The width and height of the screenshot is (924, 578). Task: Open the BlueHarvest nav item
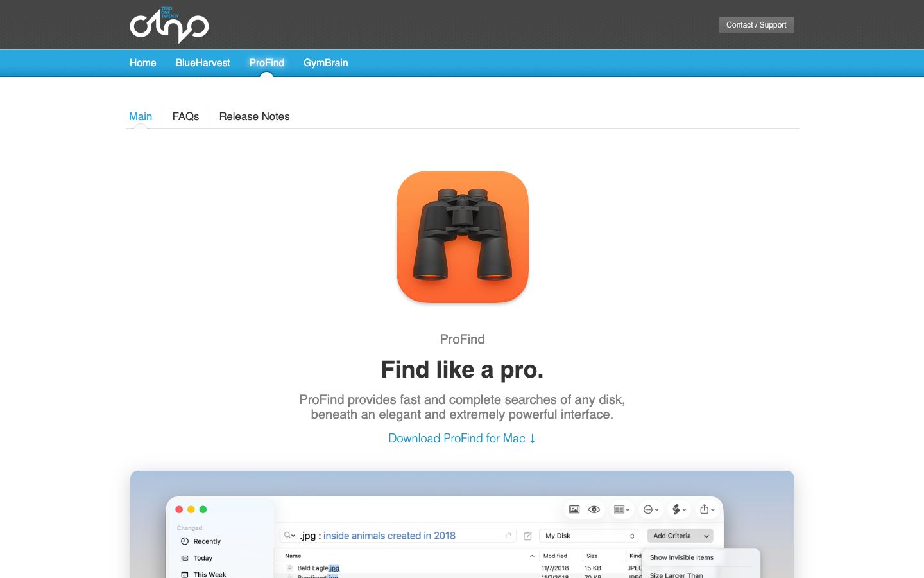click(x=203, y=63)
